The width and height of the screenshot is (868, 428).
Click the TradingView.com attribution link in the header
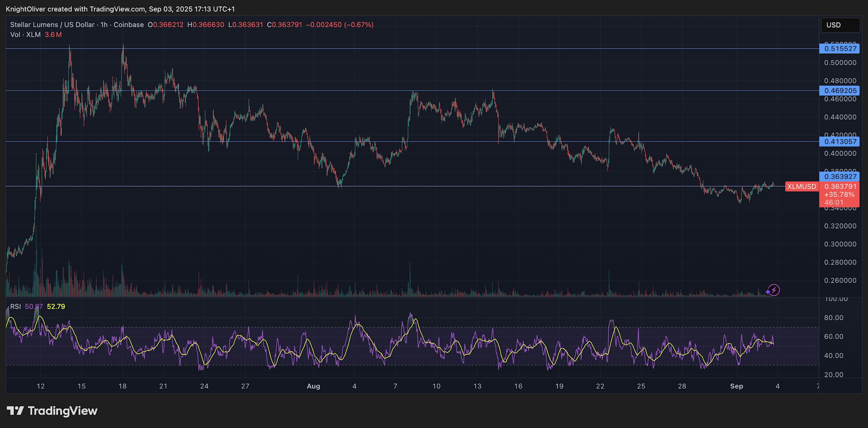pyautogui.click(x=116, y=9)
